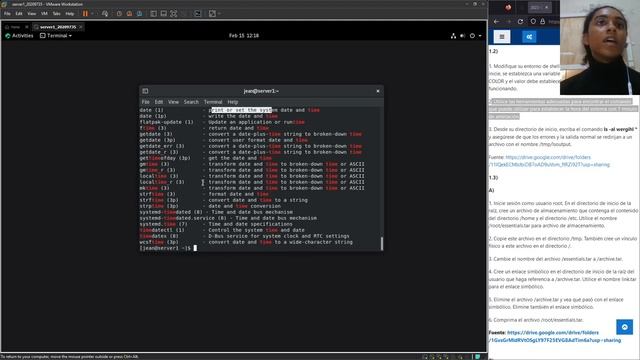Expand the GNOME system menu arrow
Viewport: 640px width, 360px height.
(x=480, y=36)
